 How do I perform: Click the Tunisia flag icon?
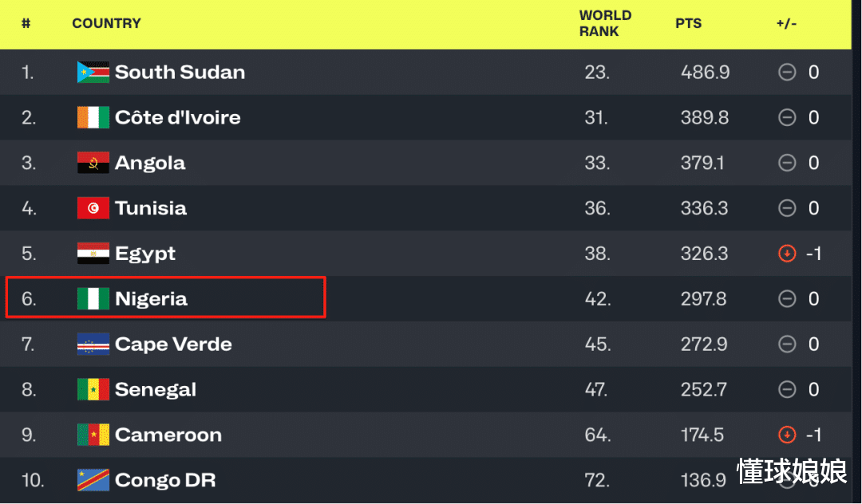(x=93, y=208)
